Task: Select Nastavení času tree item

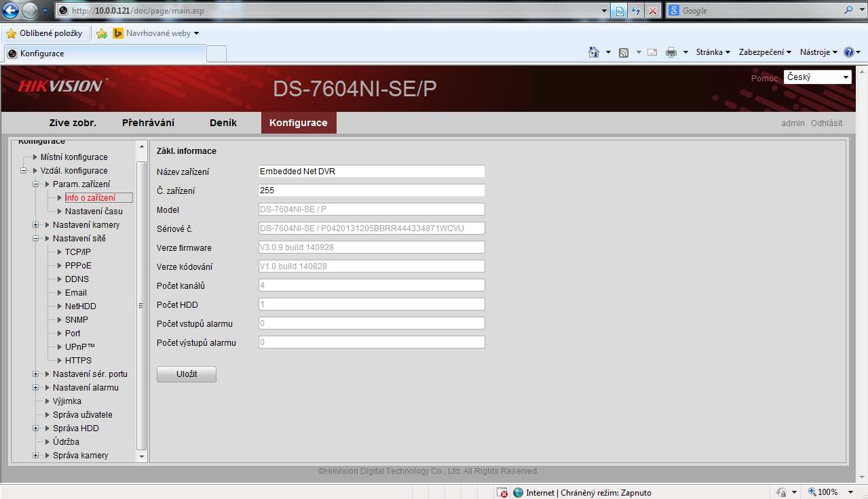Action: tap(94, 212)
